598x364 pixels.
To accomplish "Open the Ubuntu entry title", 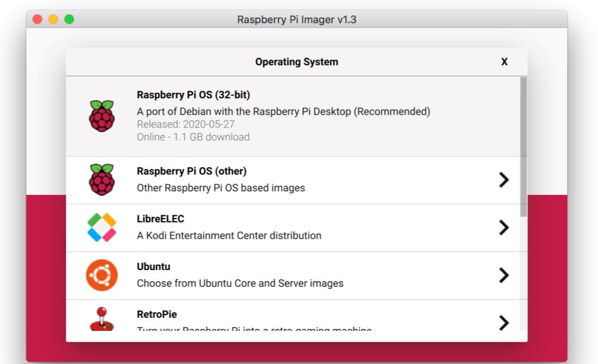I will (x=154, y=266).
